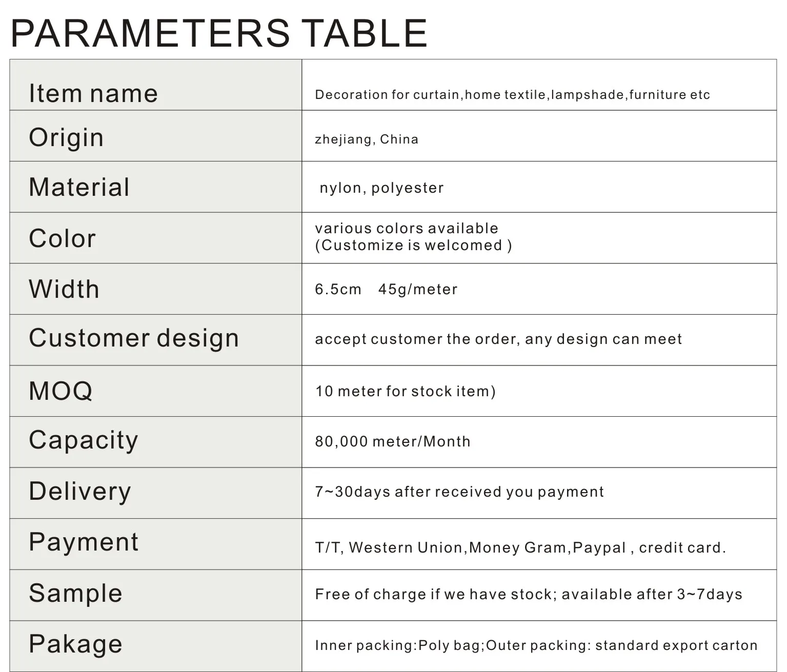The width and height of the screenshot is (787, 672).
Task: Select the Payment label cell
Action: pos(84,542)
